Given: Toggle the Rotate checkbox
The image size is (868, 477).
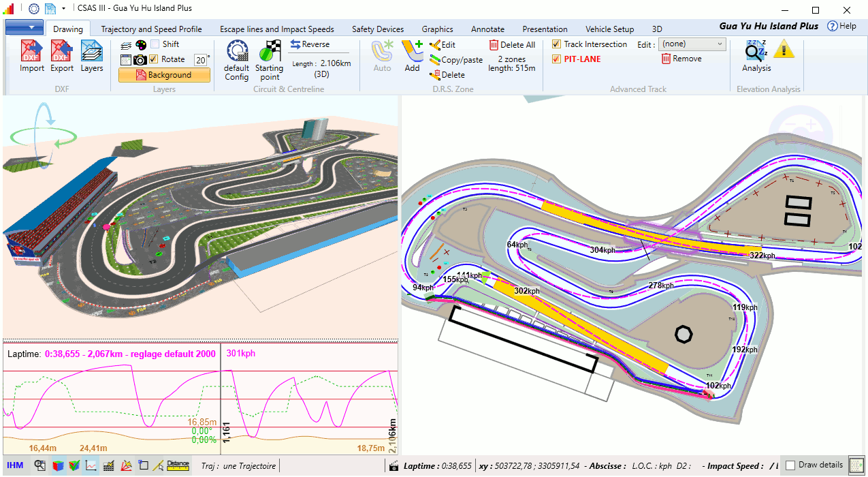Looking at the screenshot, I should click(154, 59).
